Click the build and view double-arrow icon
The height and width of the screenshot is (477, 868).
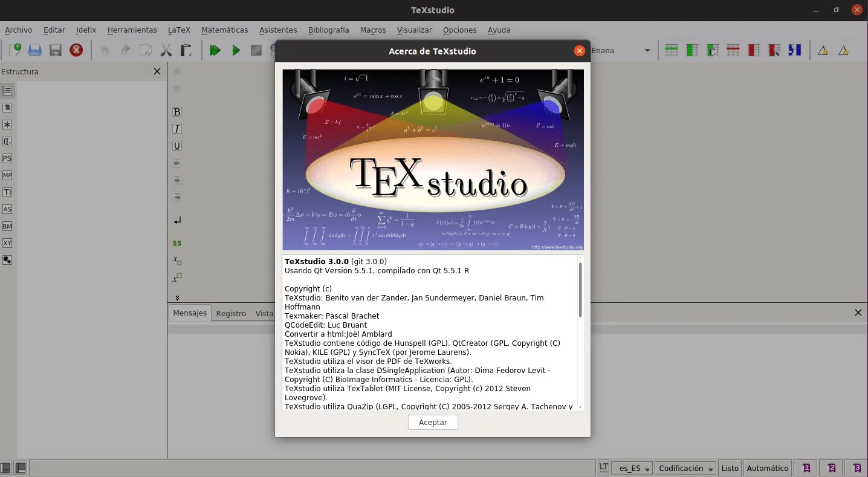click(x=215, y=50)
